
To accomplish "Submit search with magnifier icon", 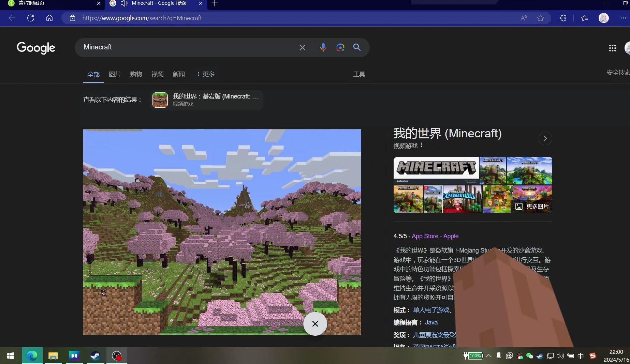I will 357,47.
